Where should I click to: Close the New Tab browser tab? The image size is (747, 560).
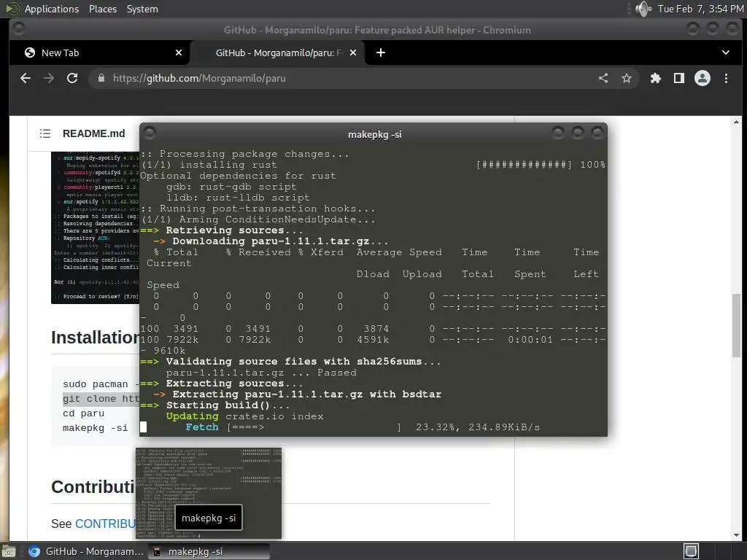[179, 52]
